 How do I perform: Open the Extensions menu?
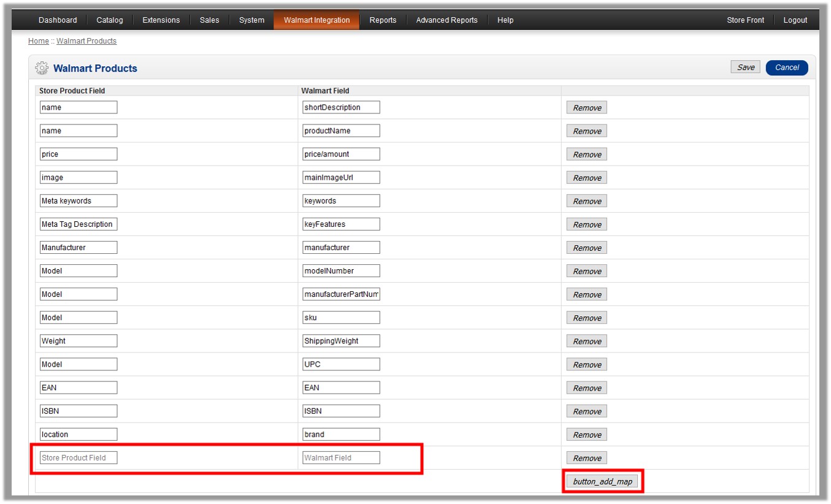point(161,20)
